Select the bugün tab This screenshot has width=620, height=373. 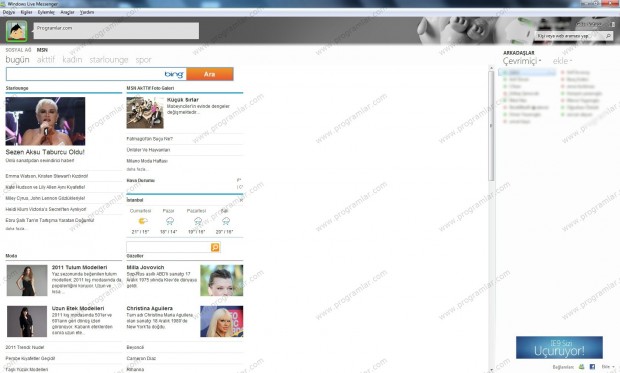(17, 60)
